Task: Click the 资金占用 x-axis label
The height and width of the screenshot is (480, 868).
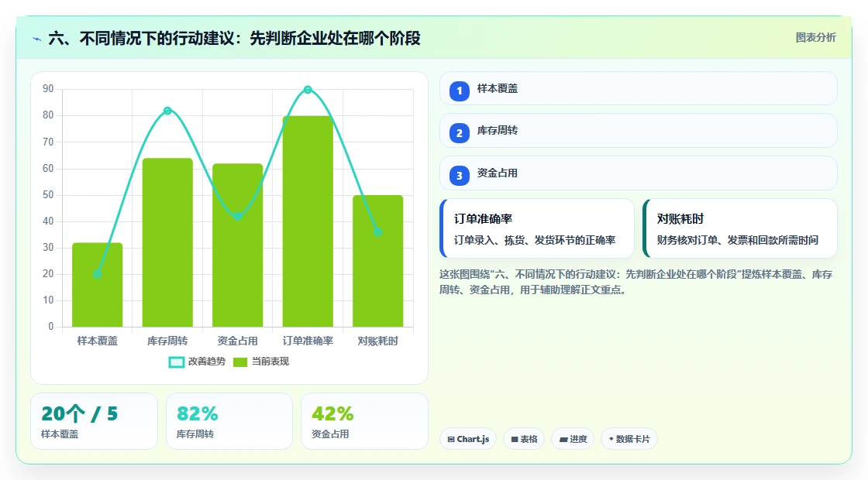Action: click(x=237, y=341)
